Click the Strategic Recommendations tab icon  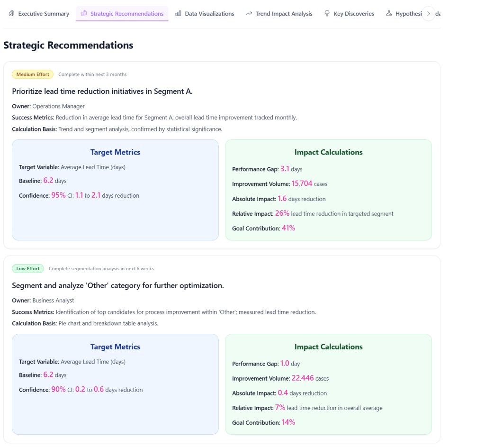(84, 13)
